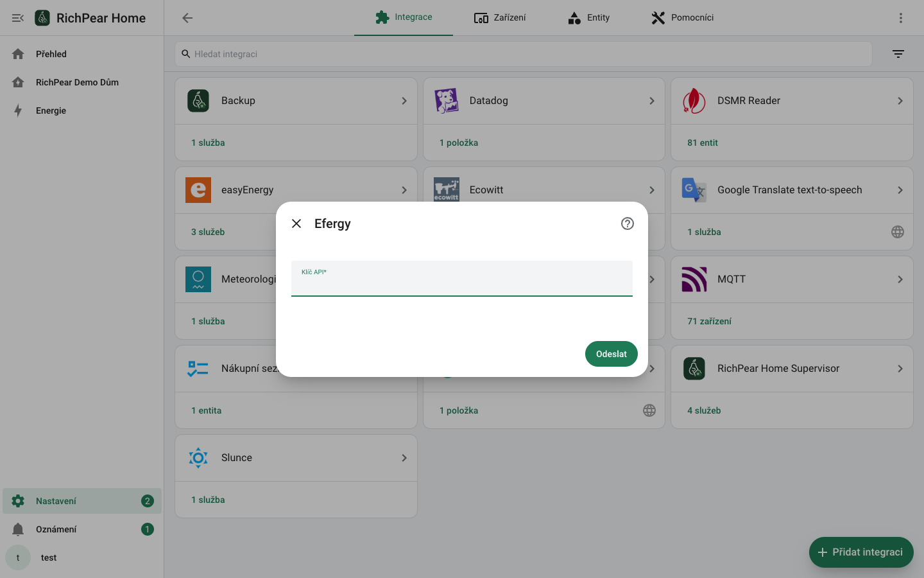
Task: Close the Efergy dialog
Action: coord(296,223)
